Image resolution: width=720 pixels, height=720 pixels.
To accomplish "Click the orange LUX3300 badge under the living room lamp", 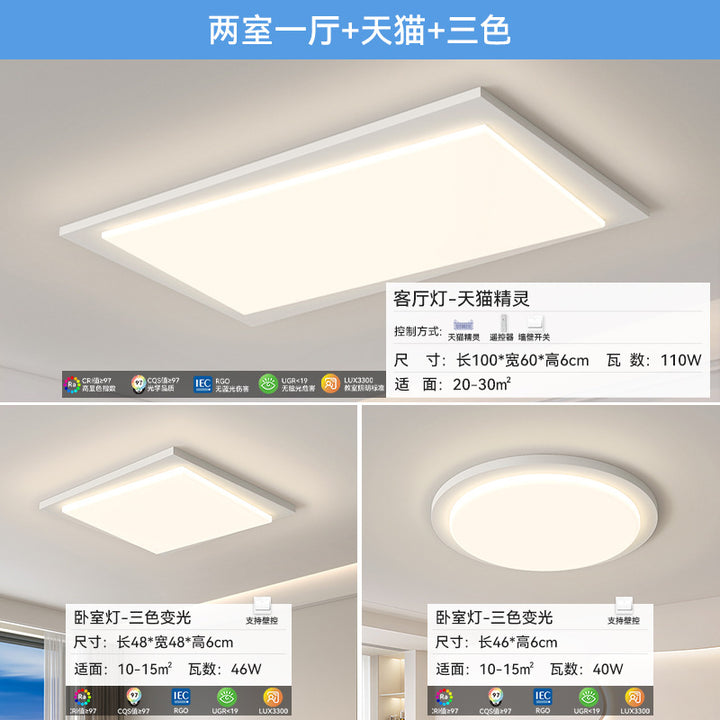I will pyautogui.click(x=330, y=384).
